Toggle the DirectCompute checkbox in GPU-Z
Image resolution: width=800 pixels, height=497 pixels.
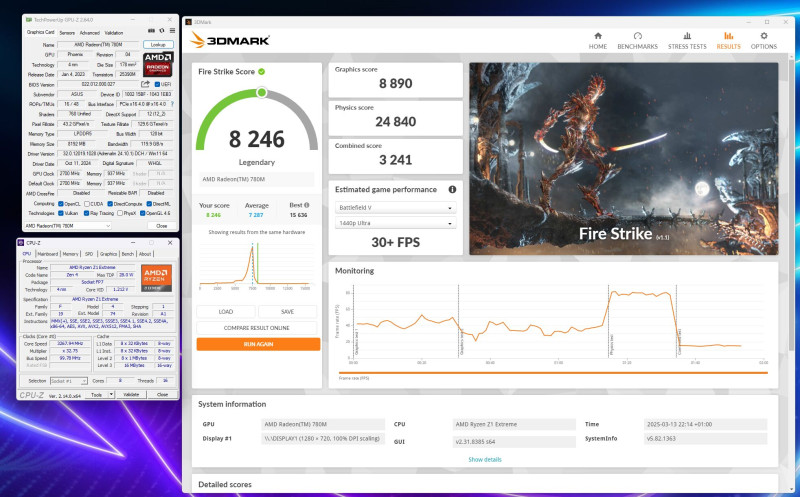[110, 204]
